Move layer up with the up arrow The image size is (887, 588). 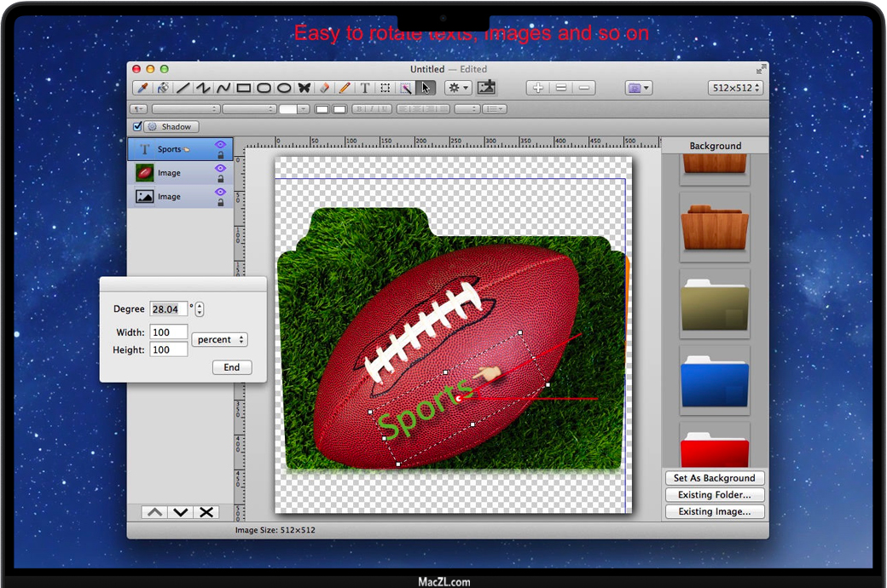point(154,512)
